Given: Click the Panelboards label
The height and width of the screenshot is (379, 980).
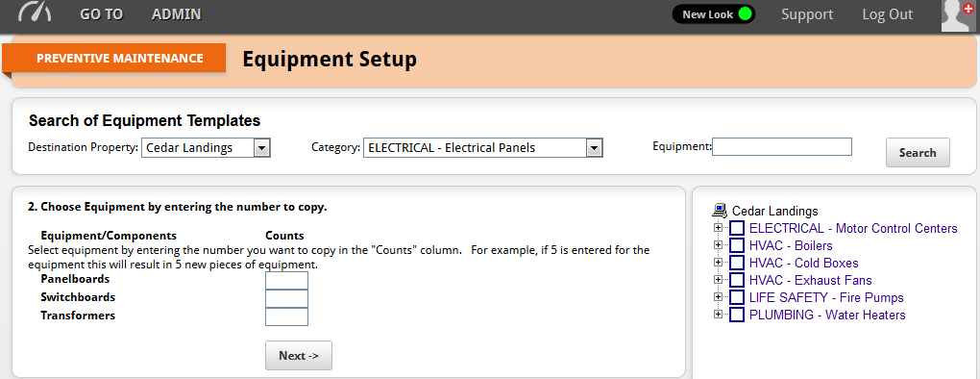Looking at the screenshot, I should (75, 279).
